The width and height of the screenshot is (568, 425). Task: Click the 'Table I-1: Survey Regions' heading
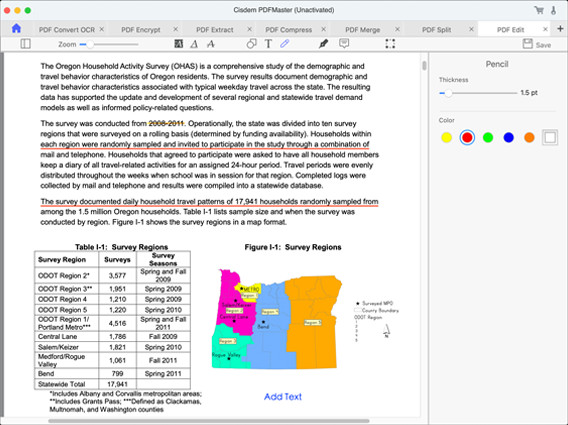coord(122,247)
